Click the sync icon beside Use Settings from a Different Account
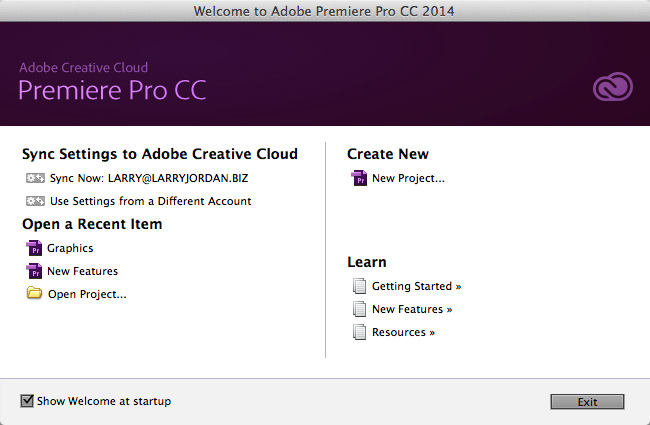 (x=35, y=201)
